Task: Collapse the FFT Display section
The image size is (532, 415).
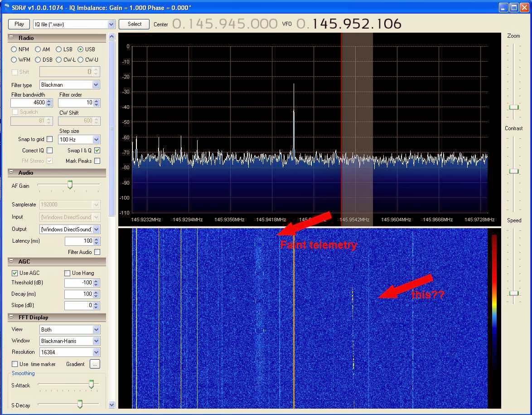Action: [12, 317]
